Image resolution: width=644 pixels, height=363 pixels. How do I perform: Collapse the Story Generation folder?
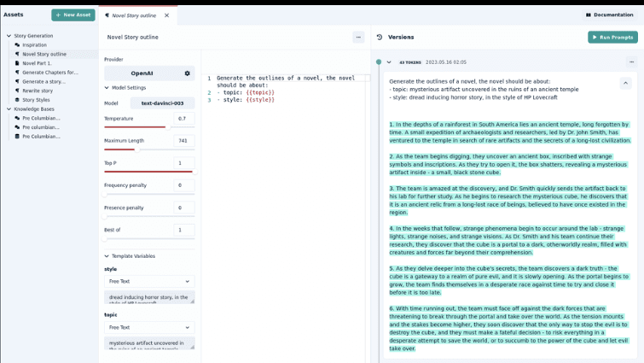(x=9, y=36)
